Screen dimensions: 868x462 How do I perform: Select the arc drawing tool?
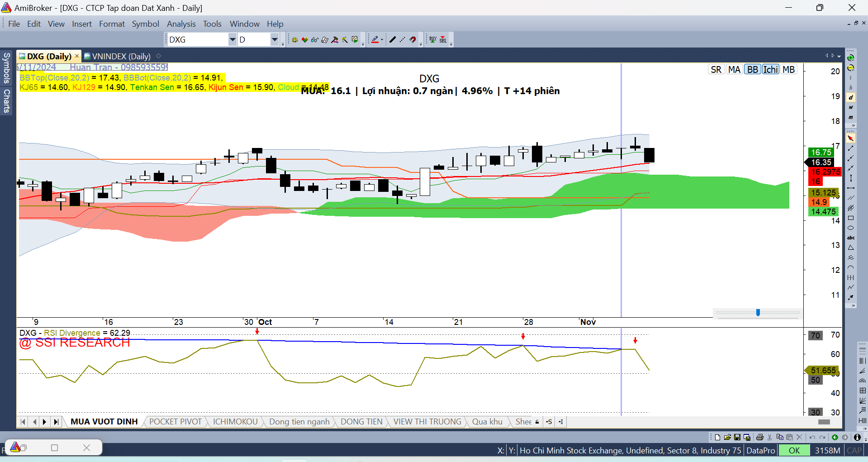point(851,267)
